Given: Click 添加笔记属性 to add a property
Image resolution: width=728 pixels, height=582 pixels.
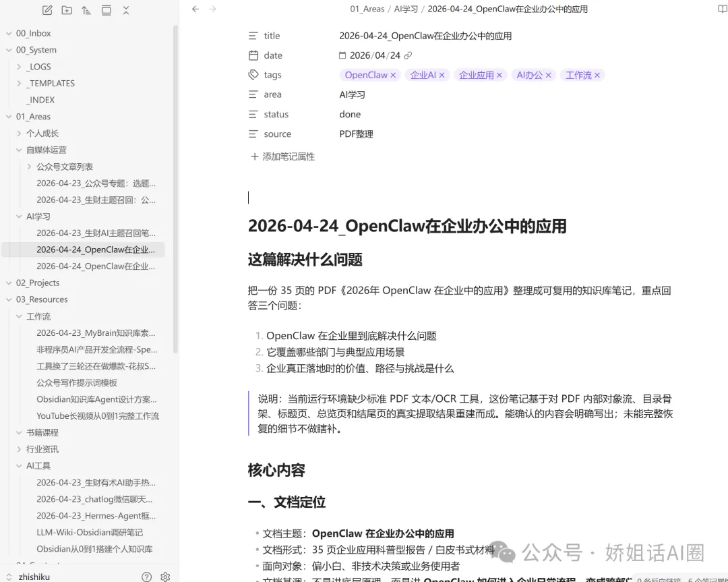Looking at the screenshot, I should (282, 156).
